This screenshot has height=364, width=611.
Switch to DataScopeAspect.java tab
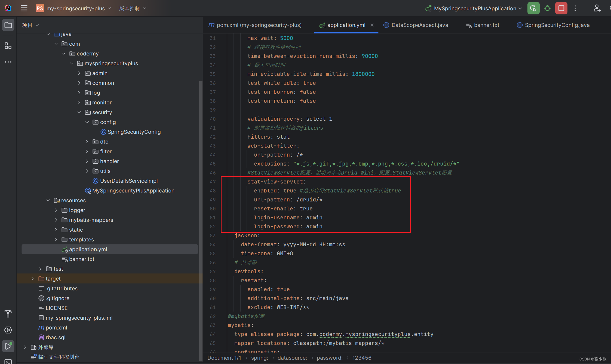[x=416, y=25]
